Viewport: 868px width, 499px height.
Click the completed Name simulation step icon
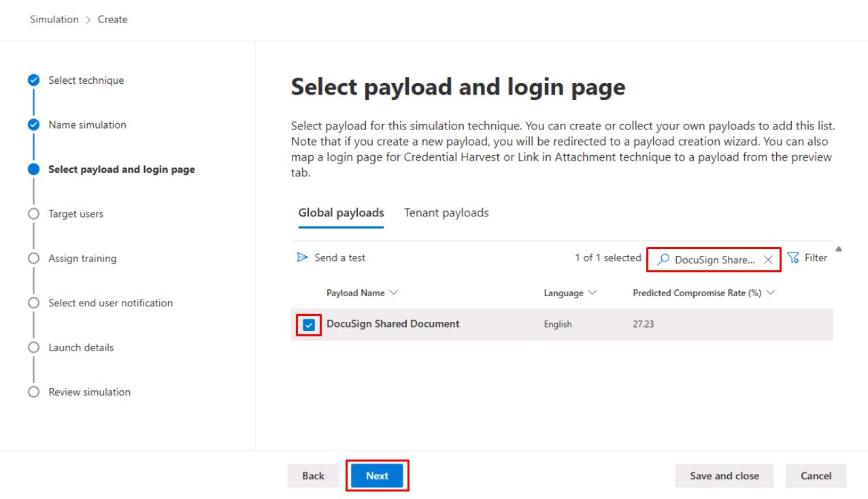tap(33, 125)
